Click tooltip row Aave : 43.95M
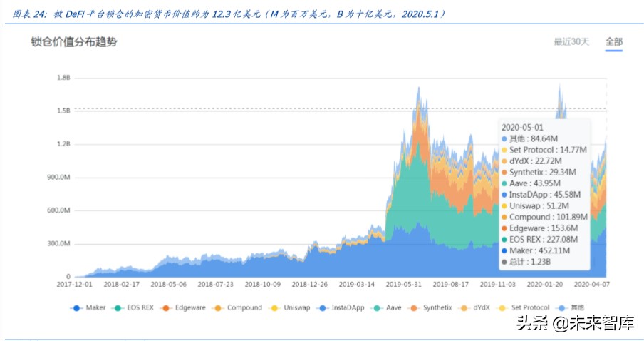 click(x=531, y=183)
